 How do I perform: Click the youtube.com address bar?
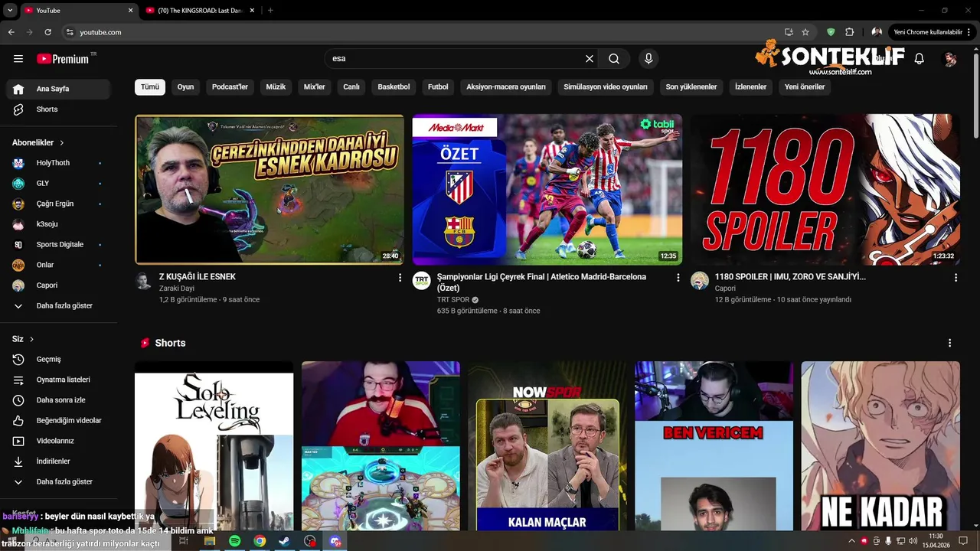click(421, 32)
